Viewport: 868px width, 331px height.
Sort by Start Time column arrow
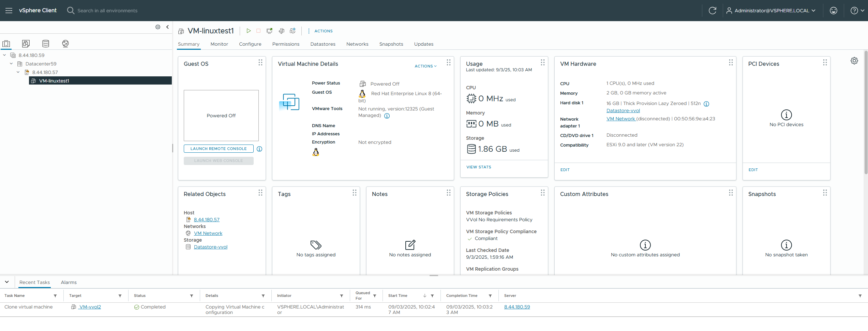tap(425, 296)
